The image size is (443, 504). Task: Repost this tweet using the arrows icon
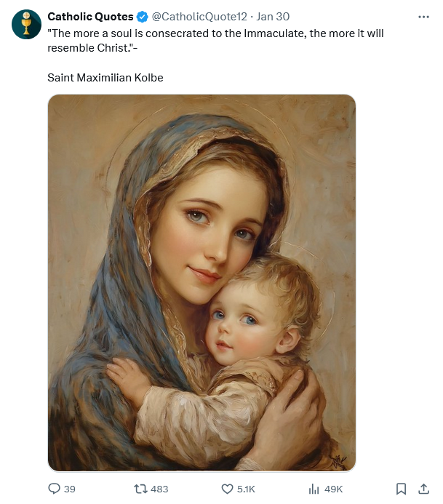(x=140, y=489)
